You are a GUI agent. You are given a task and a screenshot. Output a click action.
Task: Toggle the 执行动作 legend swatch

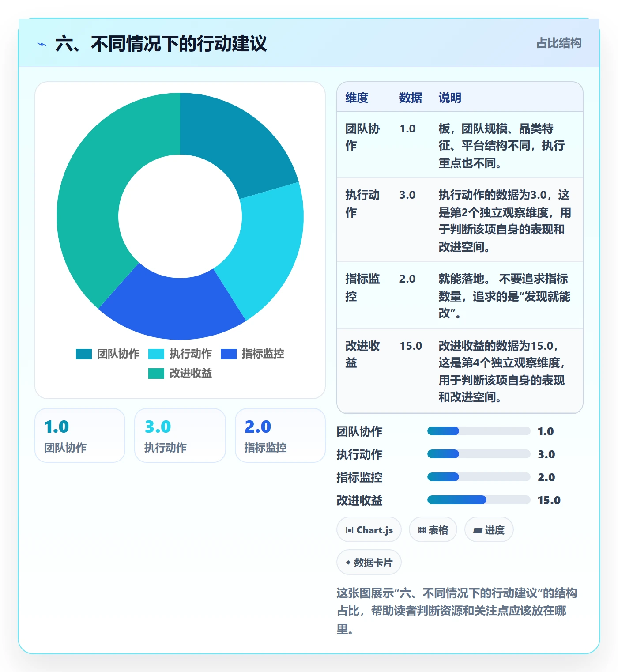156,354
